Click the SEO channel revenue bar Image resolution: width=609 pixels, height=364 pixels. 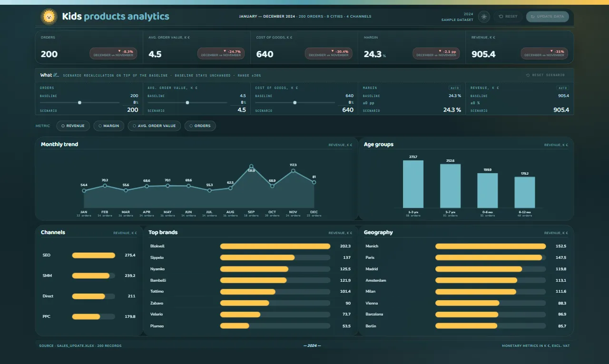click(94, 256)
